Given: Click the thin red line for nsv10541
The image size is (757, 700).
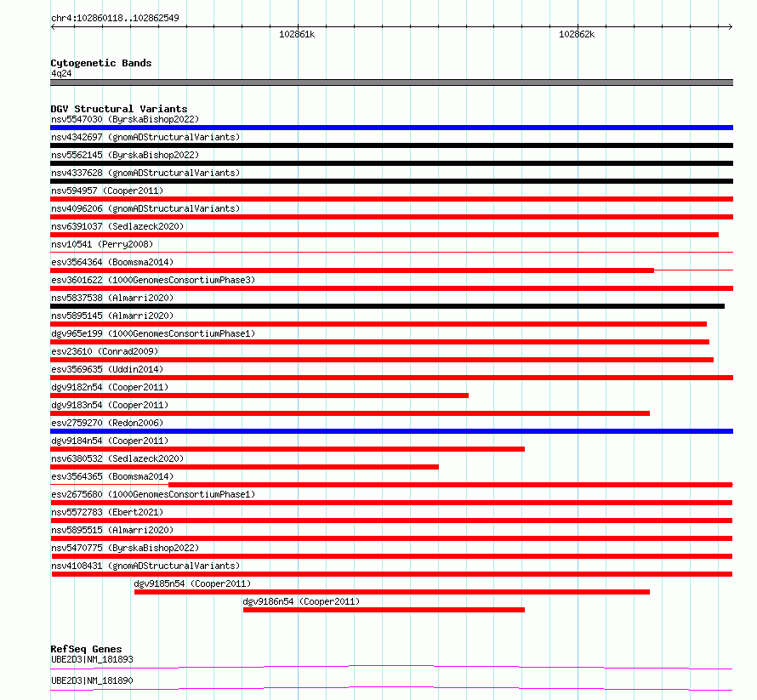Looking at the screenshot, I should [391, 252].
